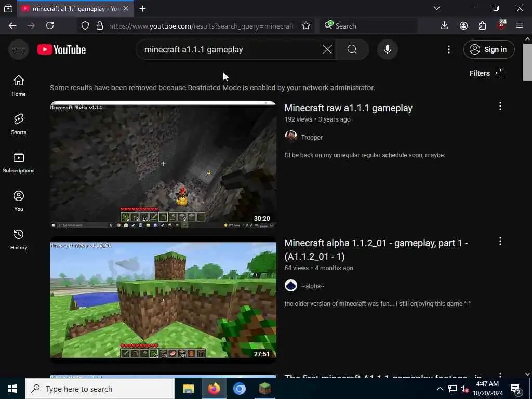Go to YouTube home via logo
The width and height of the screenshot is (532, 399).
click(x=61, y=49)
